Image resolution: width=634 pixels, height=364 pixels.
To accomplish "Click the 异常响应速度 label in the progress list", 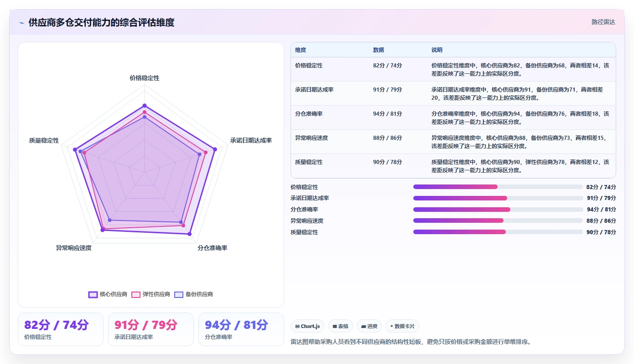I will pyautogui.click(x=307, y=221).
